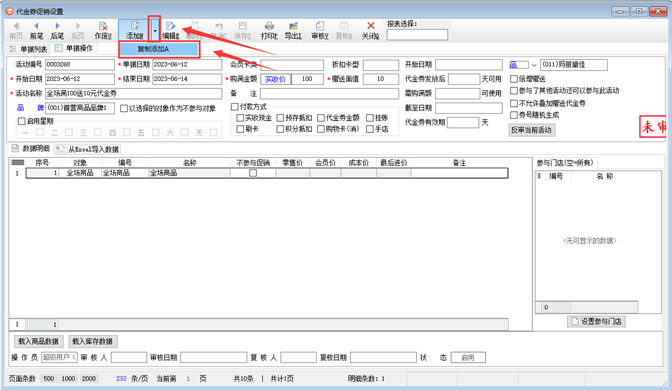
Task: Set page size to 1000
Action: point(68,378)
